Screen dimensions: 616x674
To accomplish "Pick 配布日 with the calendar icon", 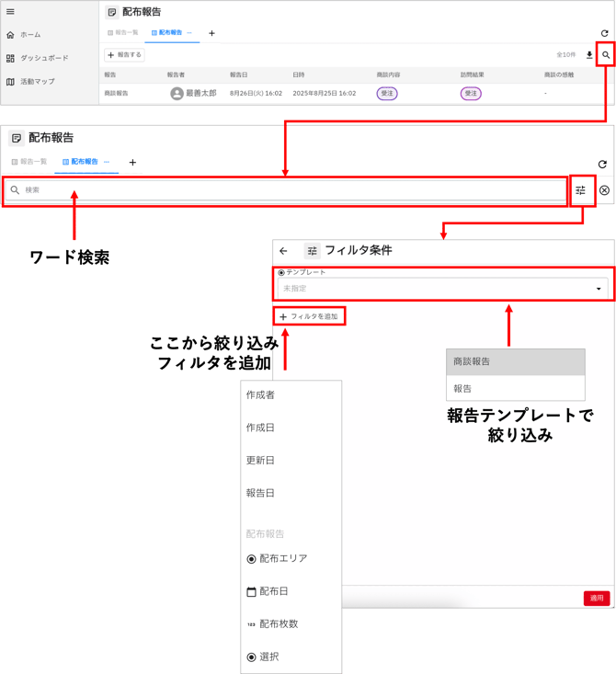I will pyautogui.click(x=273, y=591).
